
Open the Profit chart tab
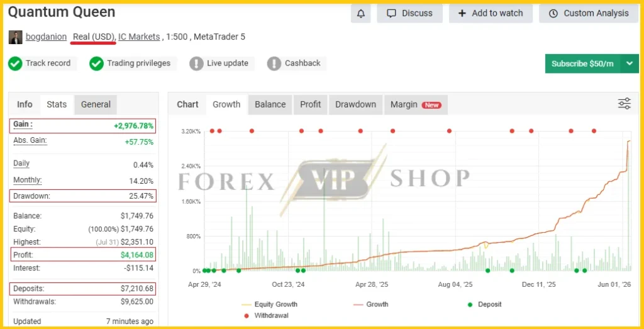click(311, 104)
